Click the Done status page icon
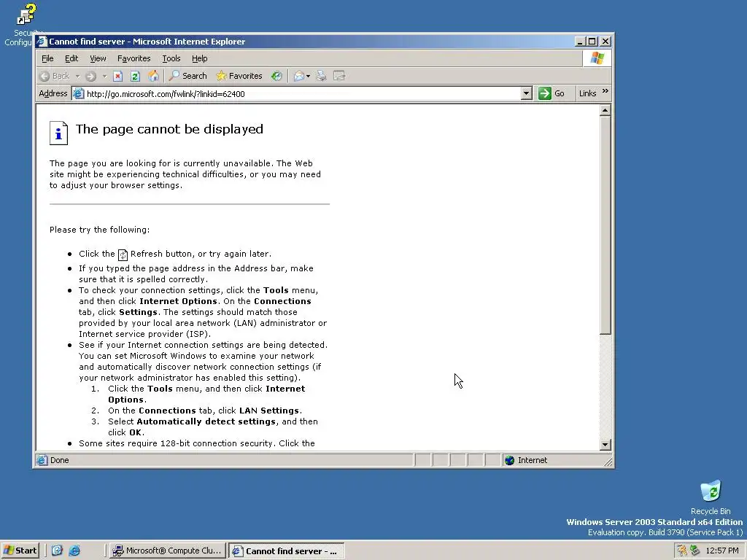 42,460
